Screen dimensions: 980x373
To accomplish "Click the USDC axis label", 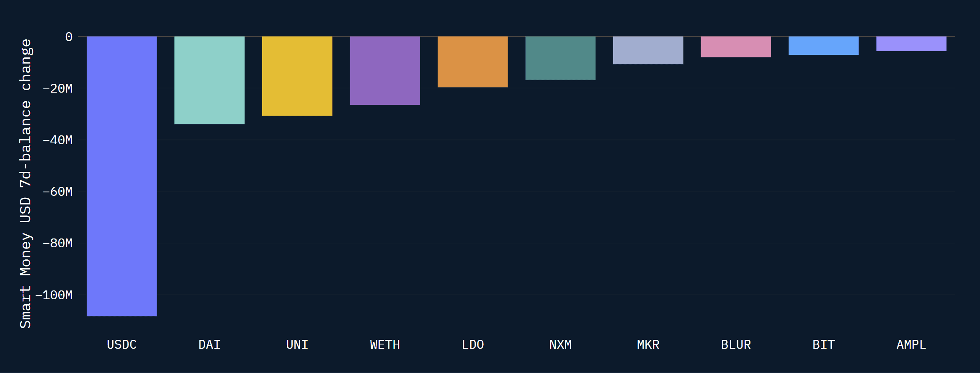I will point(122,345).
